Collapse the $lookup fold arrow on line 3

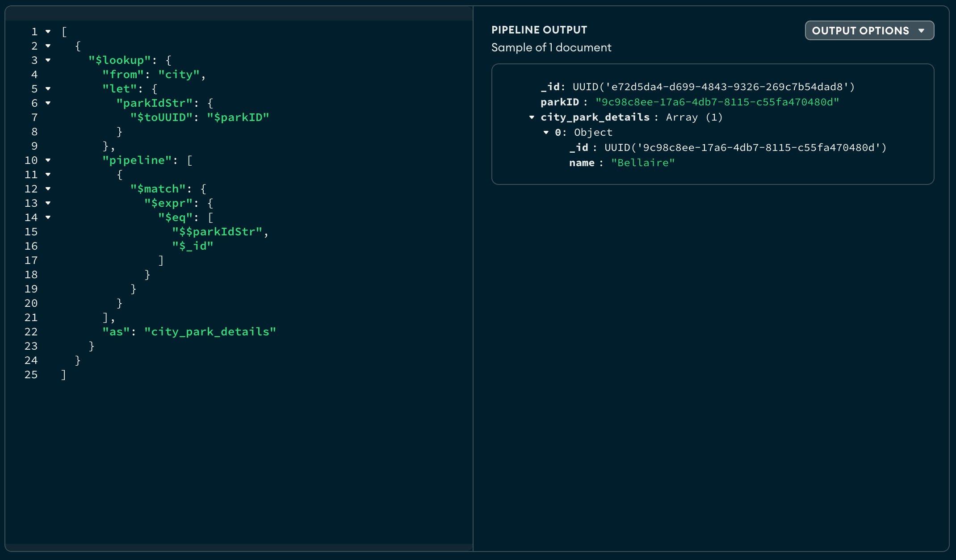point(48,60)
